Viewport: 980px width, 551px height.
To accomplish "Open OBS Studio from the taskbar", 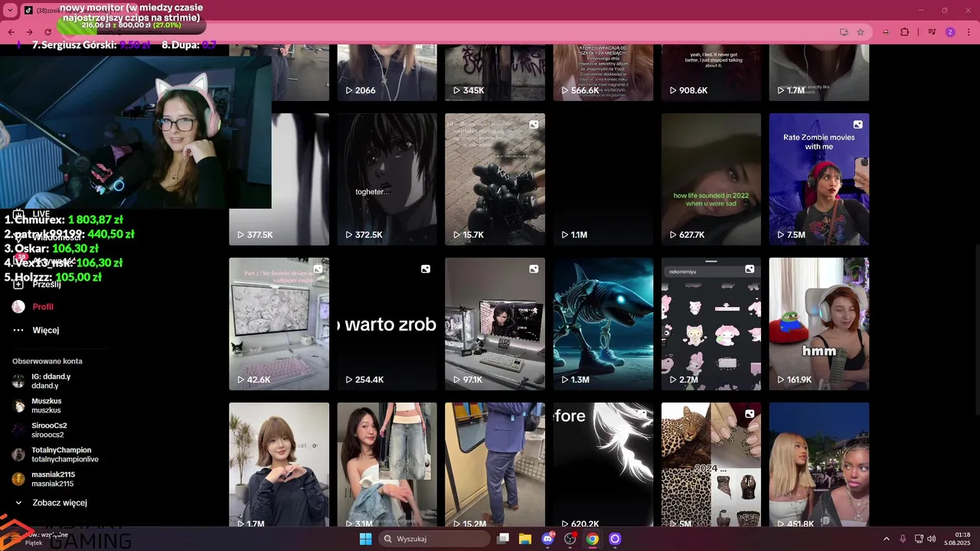I will [x=570, y=539].
